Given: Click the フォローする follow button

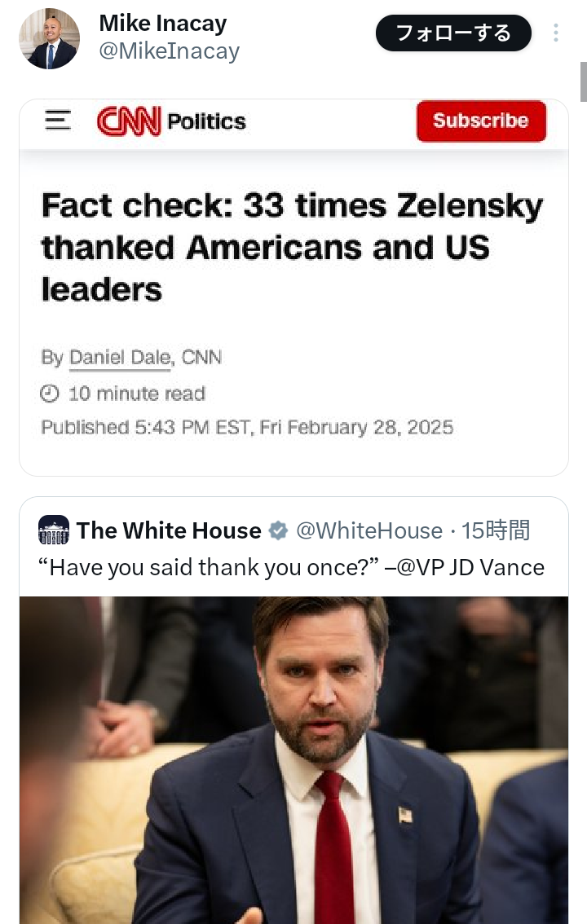Looking at the screenshot, I should click(x=453, y=33).
